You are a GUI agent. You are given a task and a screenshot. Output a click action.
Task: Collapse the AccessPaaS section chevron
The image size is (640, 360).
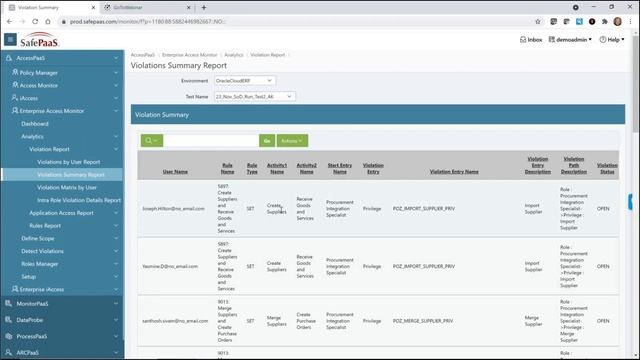(x=116, y=58)
